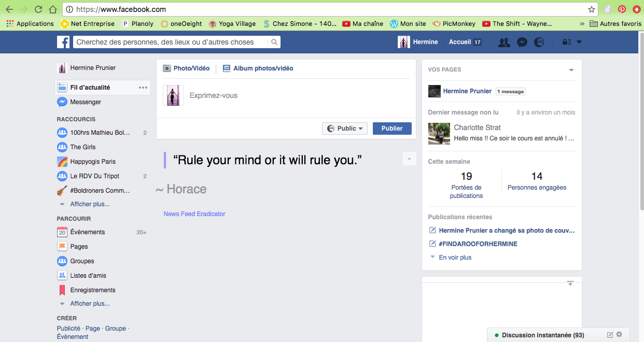The image size is (644, 342).
Task: Click the search magnifier icon
Action: 274,42
